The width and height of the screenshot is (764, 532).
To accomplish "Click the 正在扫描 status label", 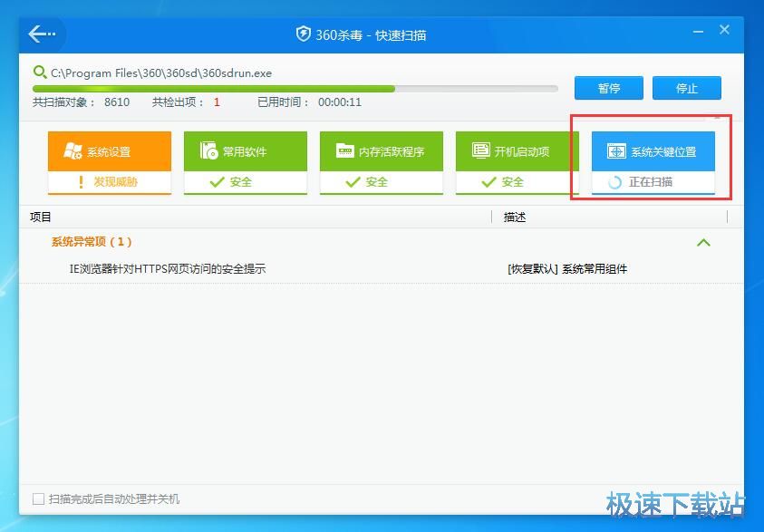I will (651, 182).
